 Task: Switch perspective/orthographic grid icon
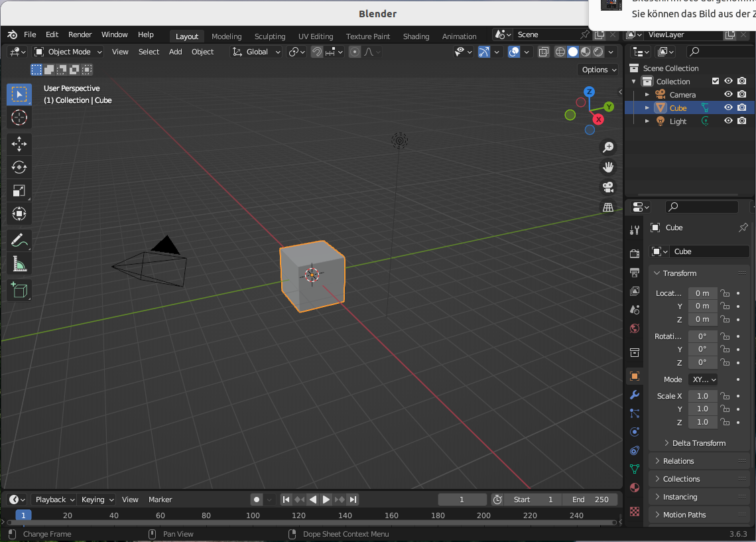click(608, 208)
